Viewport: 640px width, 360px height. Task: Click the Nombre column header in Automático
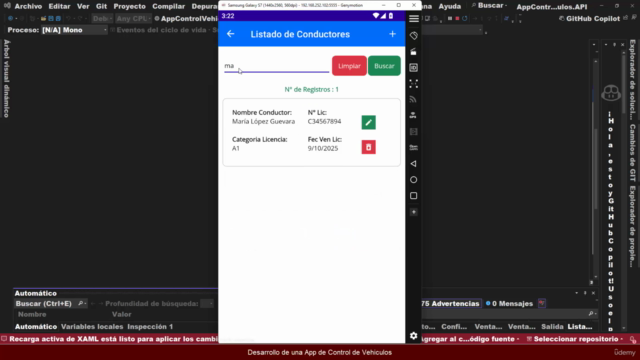(x=32, y=314)
